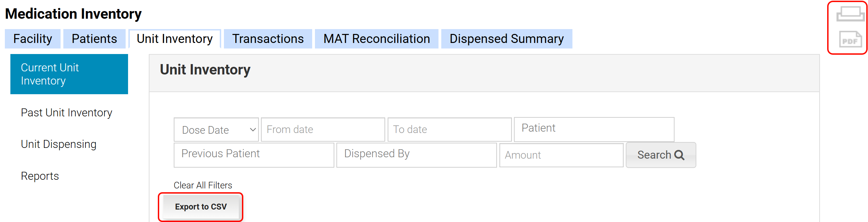The width and height of the screenshot is (868, 222).
Task: Switch to the Facility tab
Action: pyautogui.click(x=33, y=39)
